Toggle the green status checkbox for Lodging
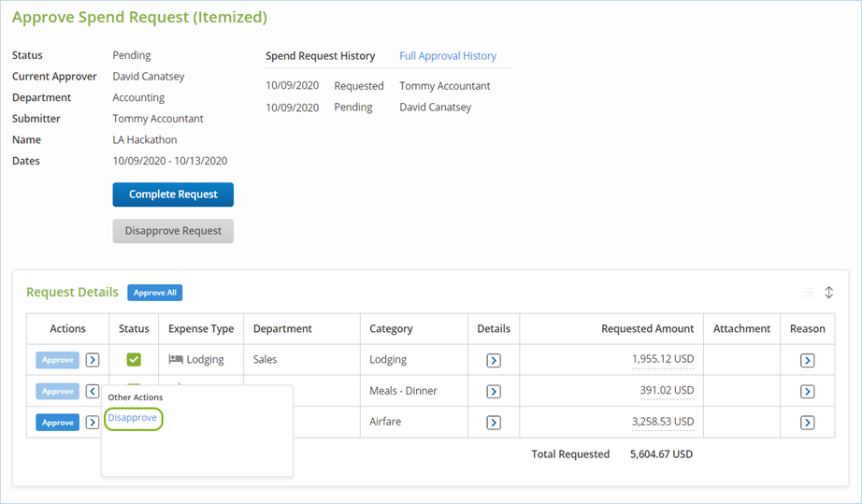 pos(134,359)
